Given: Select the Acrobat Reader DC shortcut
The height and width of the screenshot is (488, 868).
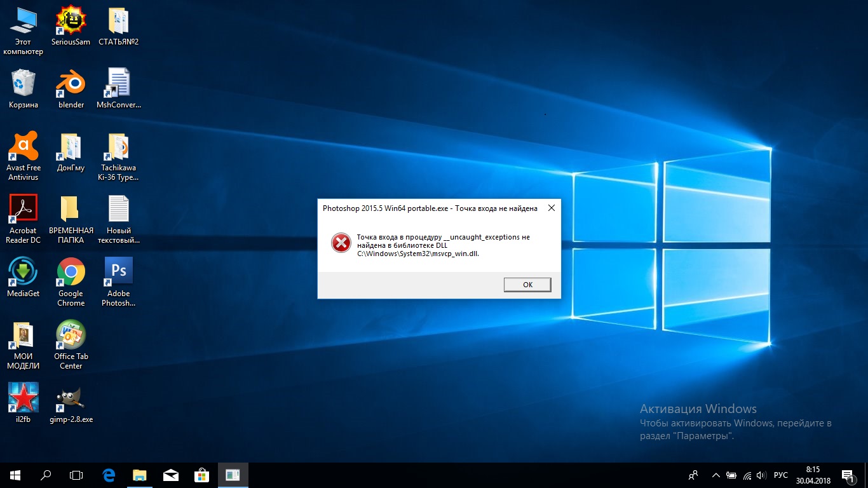Looking at the screenshot, I should click(23, 219).
